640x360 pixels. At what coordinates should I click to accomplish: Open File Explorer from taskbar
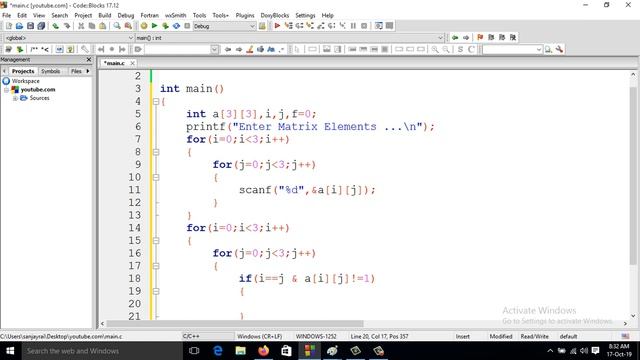click(241, 351)
